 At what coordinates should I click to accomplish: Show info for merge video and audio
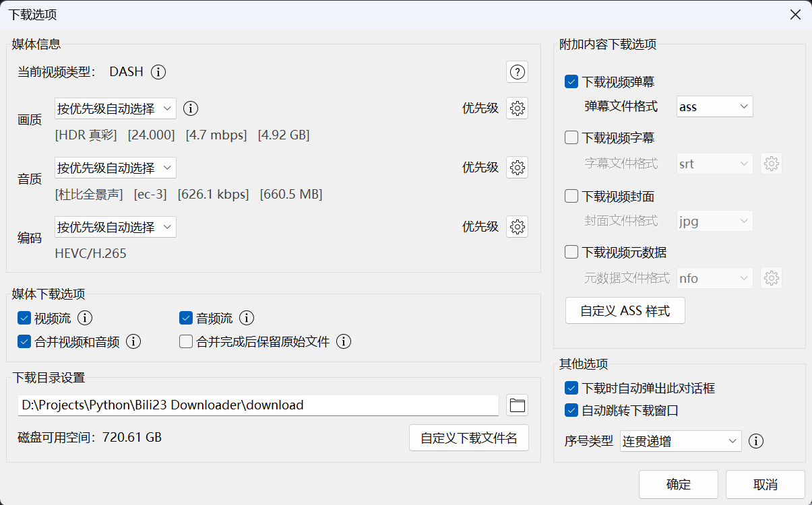133,342
